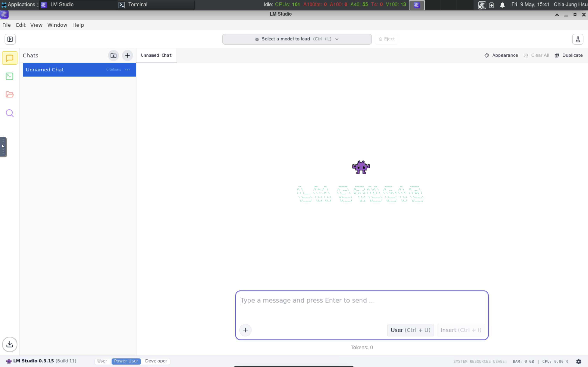588x367 pixels.
Task: Select the Unnamed Chat tab
Action: 156,55
